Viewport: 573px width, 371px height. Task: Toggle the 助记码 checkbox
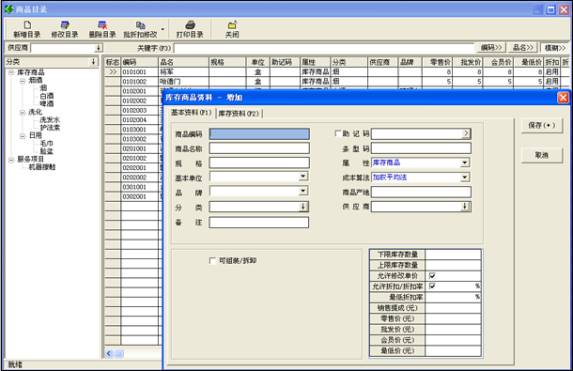pos(338,133)
